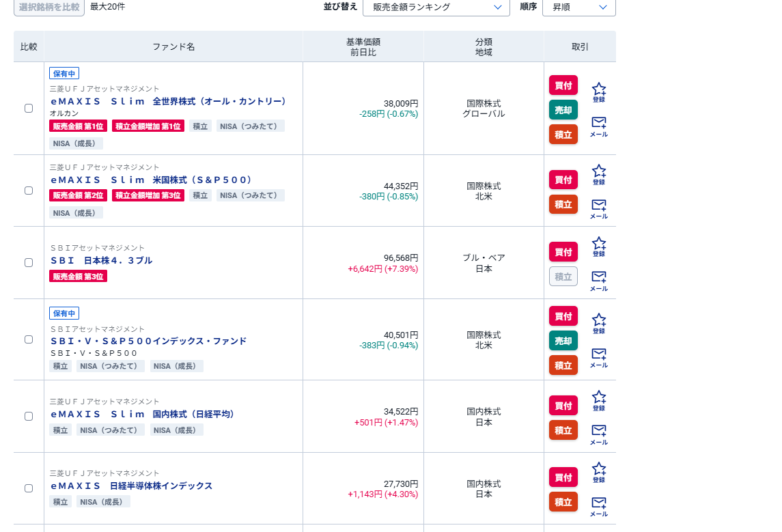Click 買付 for SBI・V・S&P500インデックス・ファンド
Viewport: 782px width, 532px height.
[x=563, y=316]
